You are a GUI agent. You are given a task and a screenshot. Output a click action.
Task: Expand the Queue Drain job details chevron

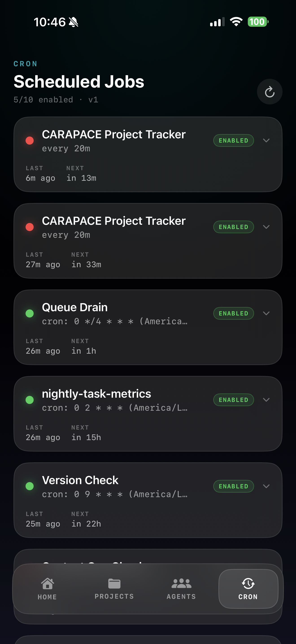[x=266, y=313]
